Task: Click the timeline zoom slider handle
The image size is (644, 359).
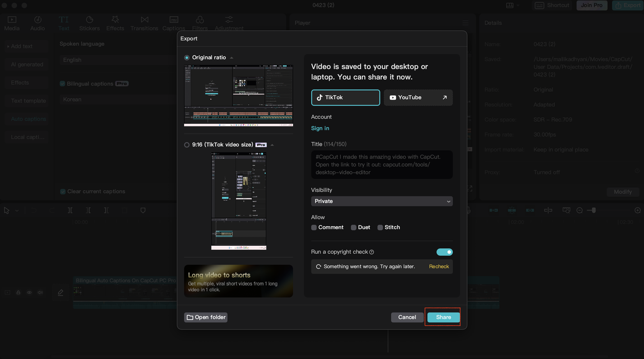Action: 594,210
